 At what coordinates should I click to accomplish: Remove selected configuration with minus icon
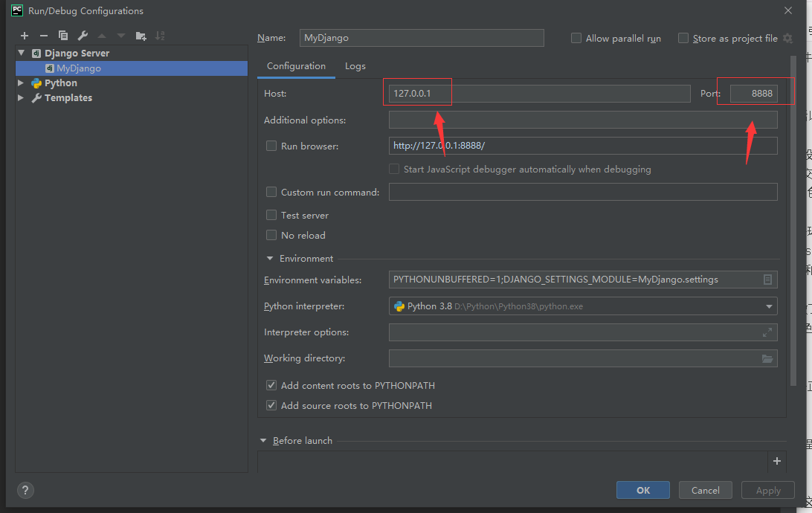(x=43, y=36)
